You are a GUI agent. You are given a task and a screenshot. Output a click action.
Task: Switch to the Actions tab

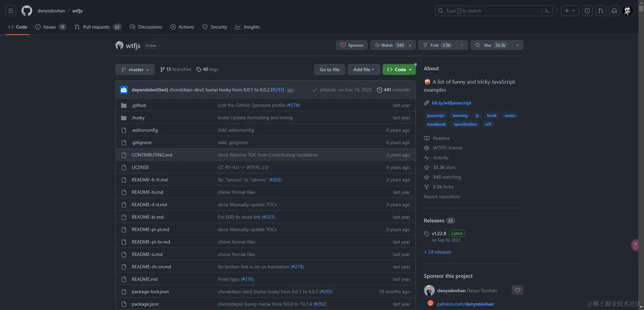(x=182, y=27)
